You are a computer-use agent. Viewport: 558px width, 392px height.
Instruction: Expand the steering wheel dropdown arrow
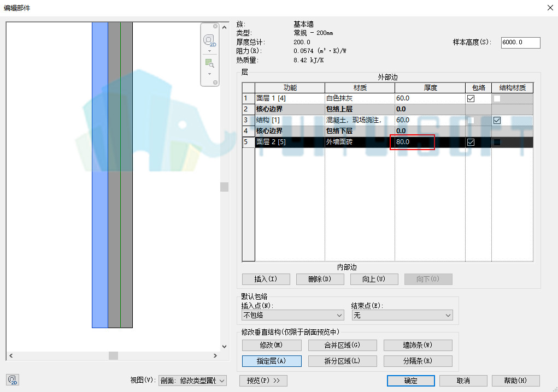(x=209, y=51)
